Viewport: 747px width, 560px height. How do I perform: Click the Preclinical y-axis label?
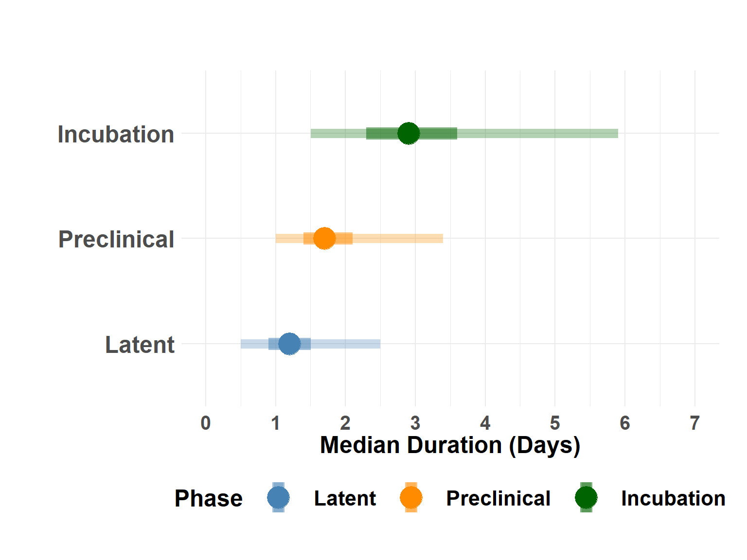pos(116,239)
